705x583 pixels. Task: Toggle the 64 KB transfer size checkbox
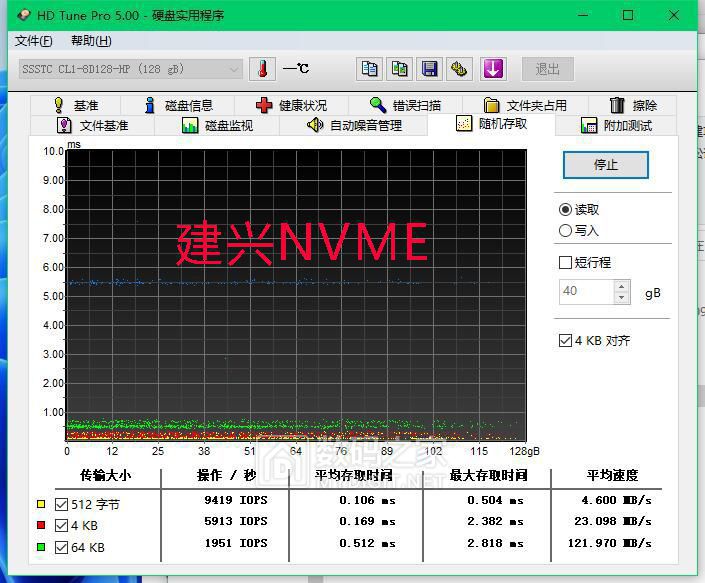tap(61, 547)
